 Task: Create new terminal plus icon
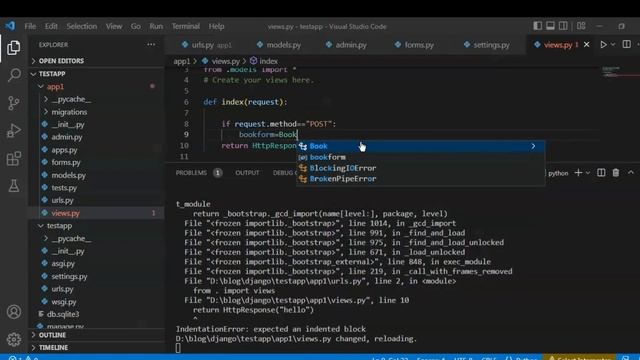tap(578, 173)
